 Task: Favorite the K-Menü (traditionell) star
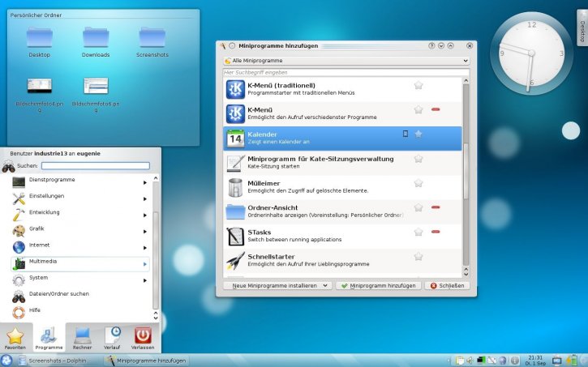418,85
